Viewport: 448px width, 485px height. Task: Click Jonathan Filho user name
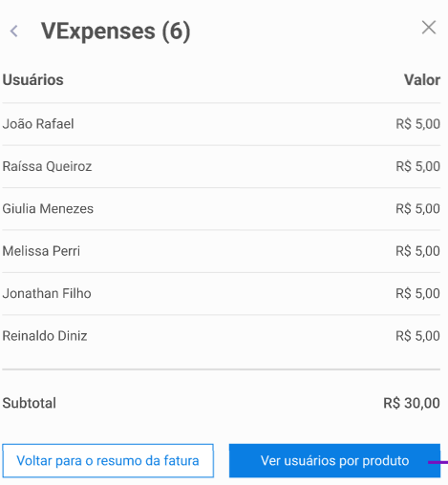pos(47,293)
